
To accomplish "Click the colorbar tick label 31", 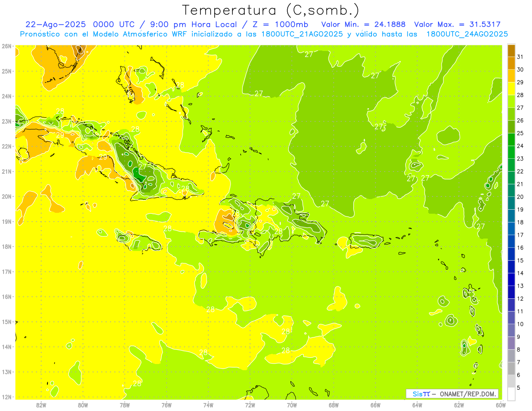I will [520, 57].
